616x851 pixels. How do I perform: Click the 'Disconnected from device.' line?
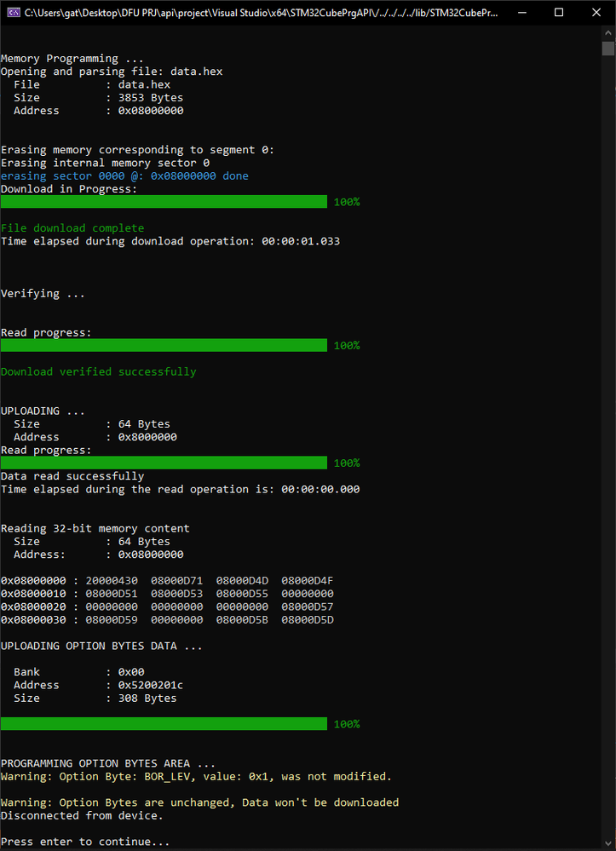coord(82,816)
